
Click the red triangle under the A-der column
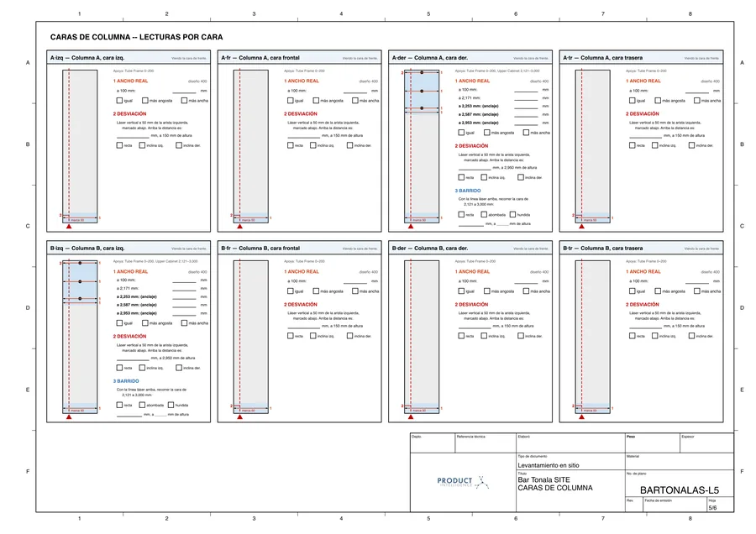coord(411,226)
